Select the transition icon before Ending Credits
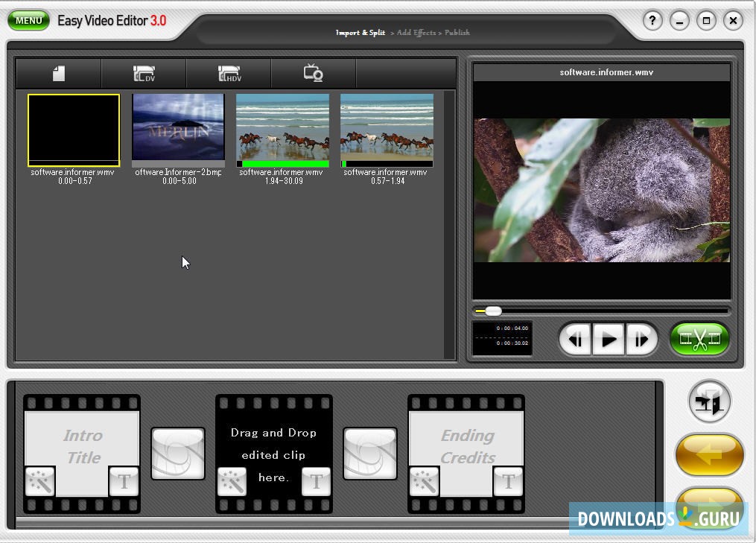756x543 pixels. coord(370,453)
